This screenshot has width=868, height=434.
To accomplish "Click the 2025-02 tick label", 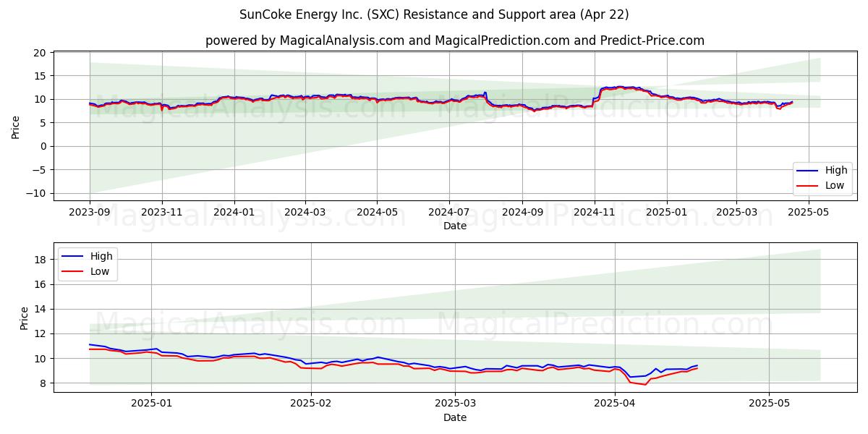I will (x=310, y=404).
